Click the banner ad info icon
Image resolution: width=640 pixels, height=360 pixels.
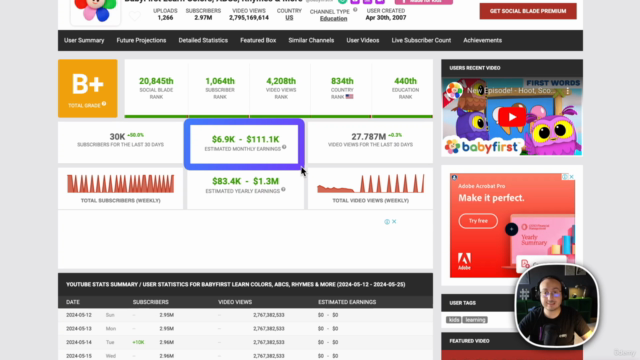(x=387, y=222)
